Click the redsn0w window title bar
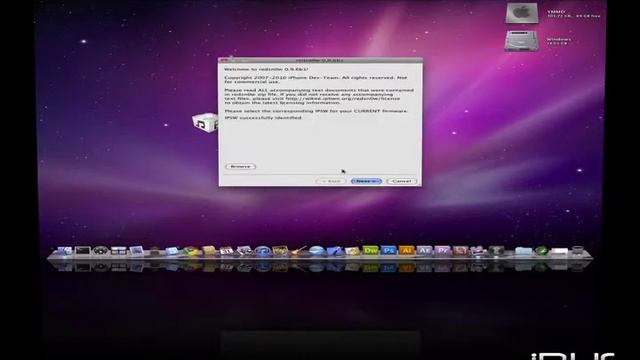640x360 pixels. point(320,60)
